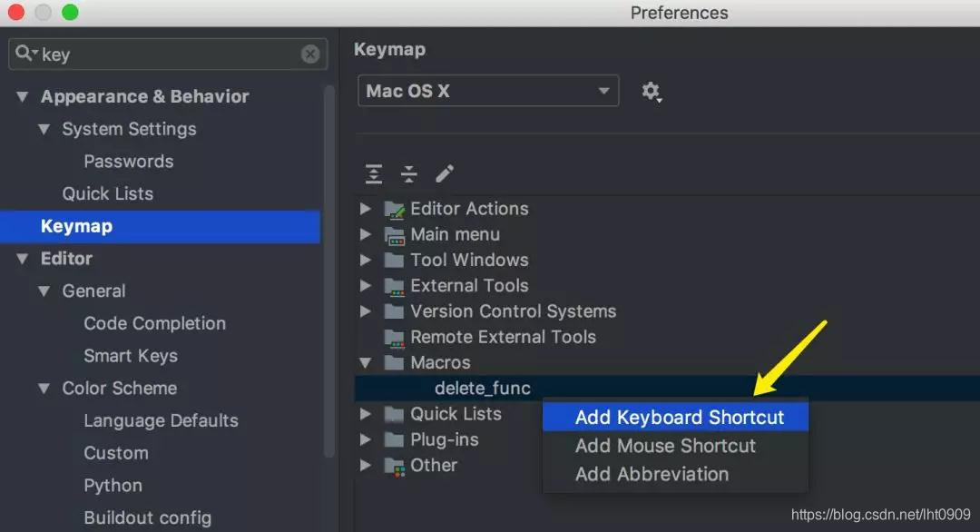
Task: Choose Add Mouse Shortcut menu item
Action: pos(665,446)
